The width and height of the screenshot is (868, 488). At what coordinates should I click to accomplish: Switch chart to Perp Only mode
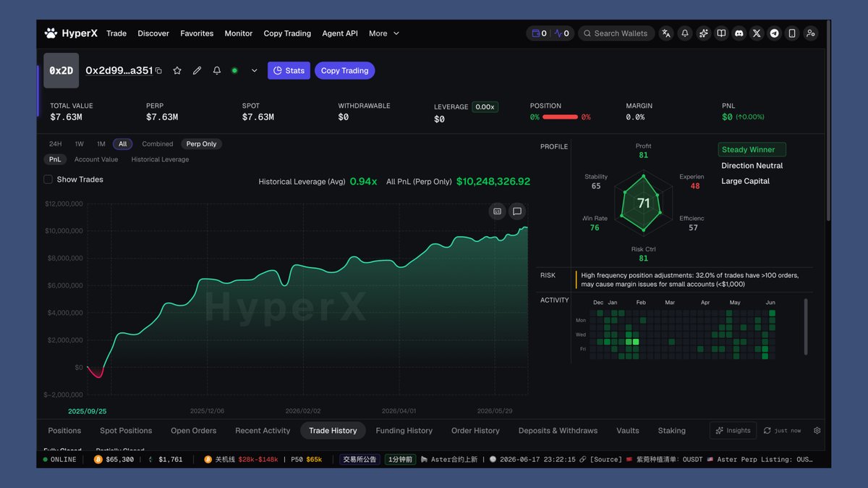pos(201,144)
